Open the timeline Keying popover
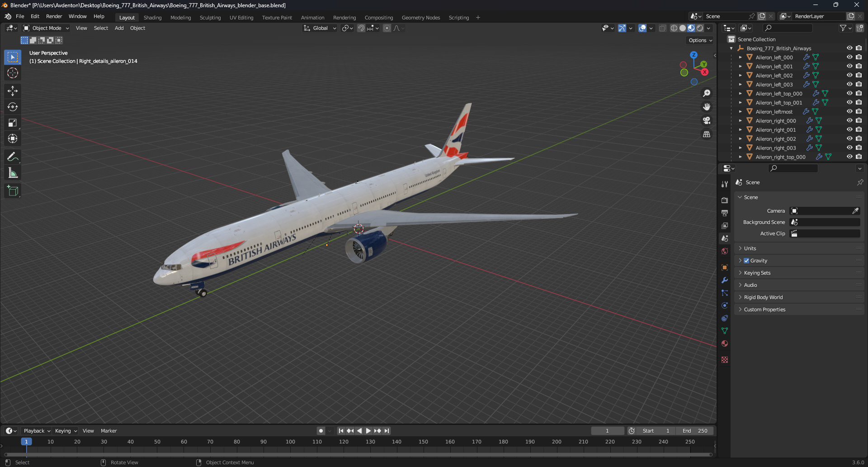The height and width of the screenshot is (467, 868). click(66, 431)
